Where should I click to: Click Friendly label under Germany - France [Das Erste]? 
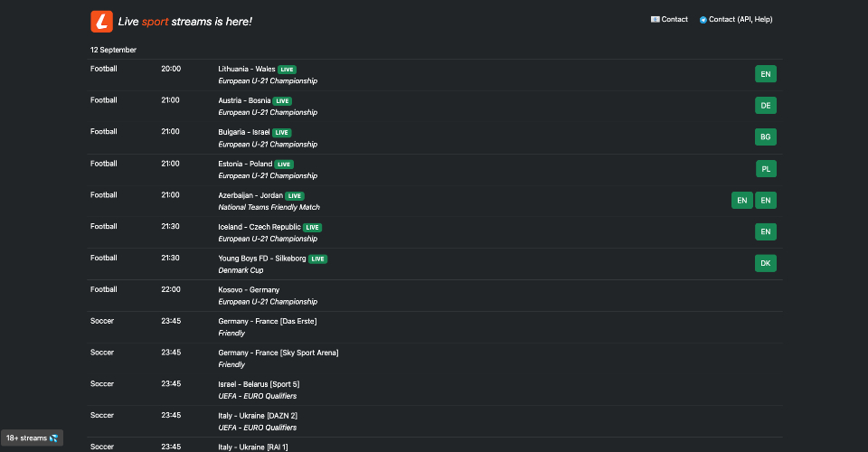[231, 333]
